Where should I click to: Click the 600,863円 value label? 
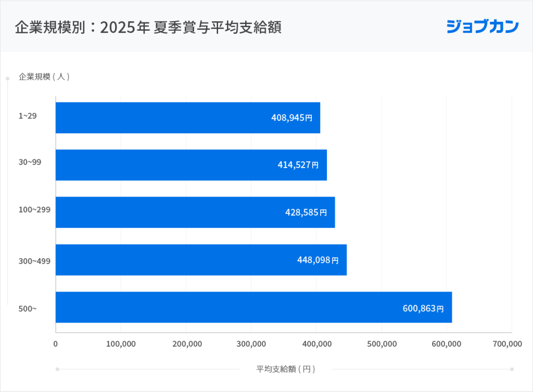click(x=423, y=308)
